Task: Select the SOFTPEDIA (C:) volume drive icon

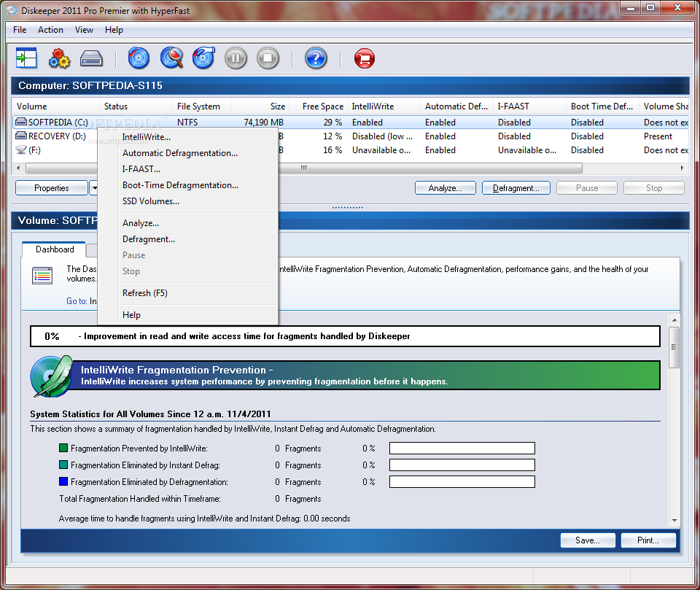Action: click(x=21, y=122)
